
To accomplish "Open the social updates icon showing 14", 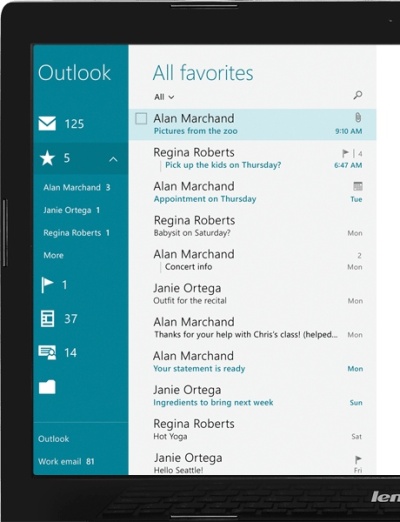I will pos(47,352).
